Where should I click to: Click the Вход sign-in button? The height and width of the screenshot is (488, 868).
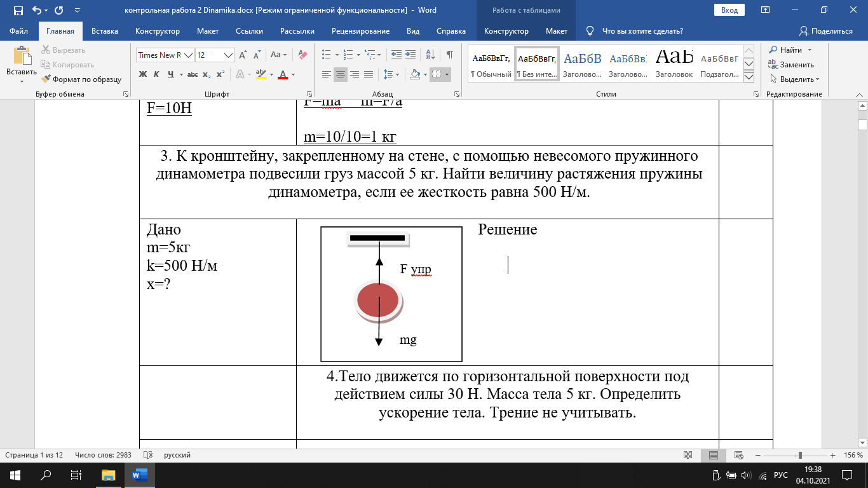click(729, 10)
